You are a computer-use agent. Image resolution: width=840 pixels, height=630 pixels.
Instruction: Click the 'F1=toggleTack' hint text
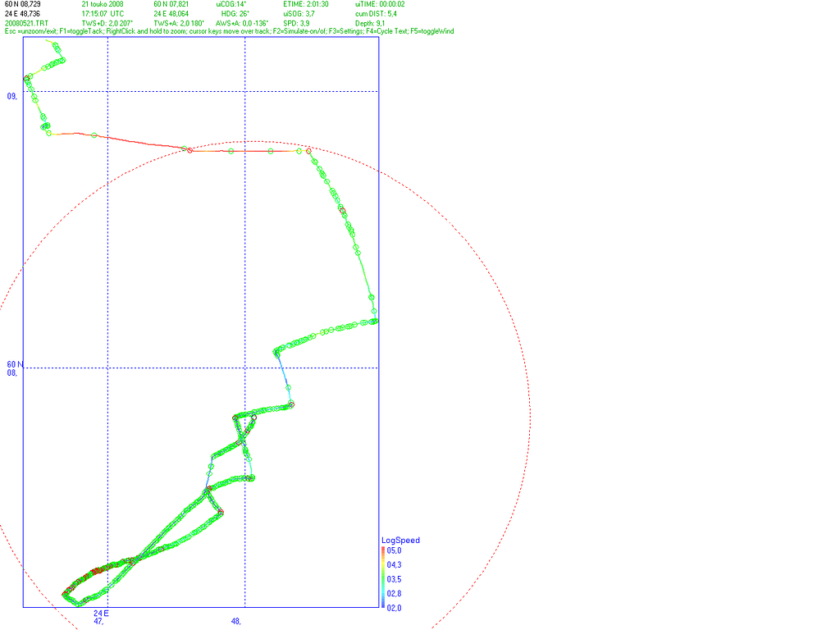click(81, 32)
